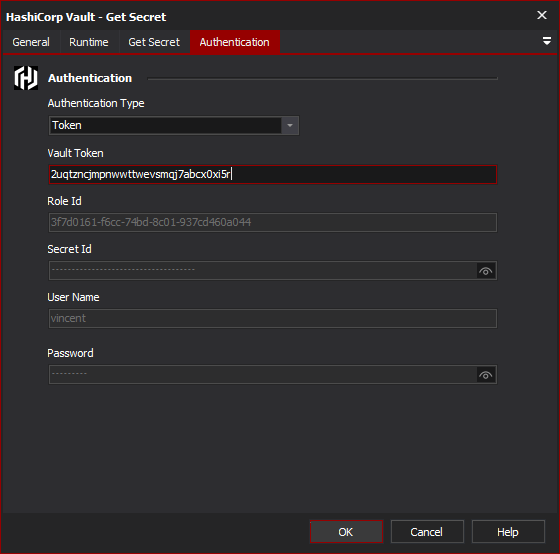Click the User Name label

[73, 297]
